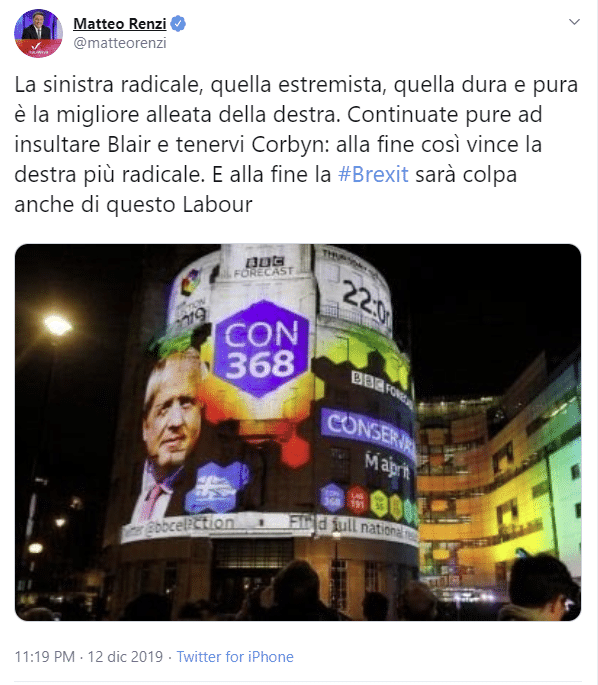The width and height of the screenshot is (598, 685).
Task: Open the @matteorenzi handle link
Action: [120, 43]
